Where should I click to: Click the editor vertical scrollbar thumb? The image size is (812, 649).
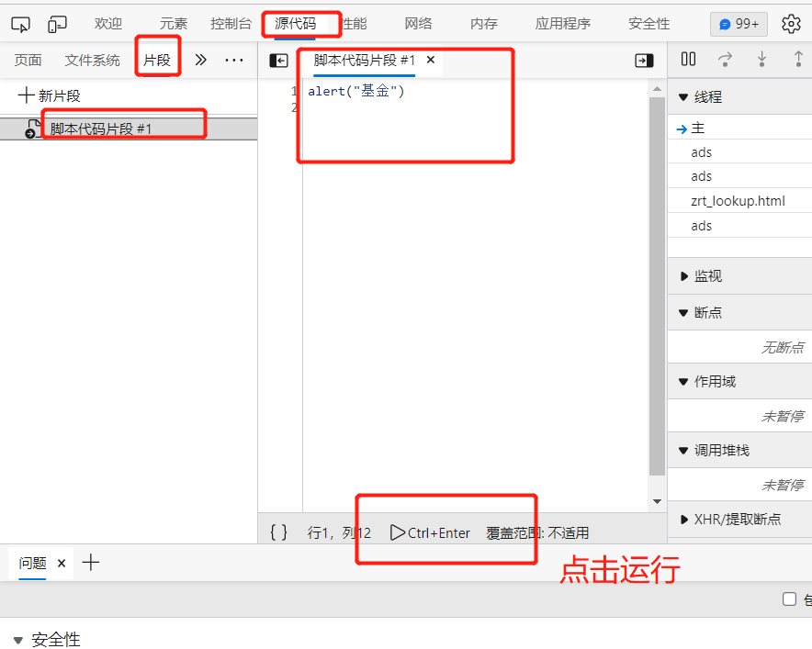coord(657,285)
